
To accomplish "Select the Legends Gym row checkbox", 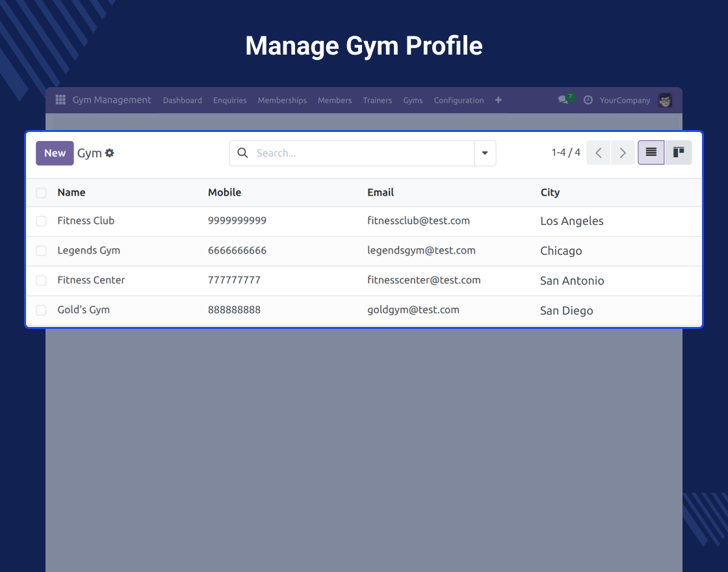I will point(42,251).
